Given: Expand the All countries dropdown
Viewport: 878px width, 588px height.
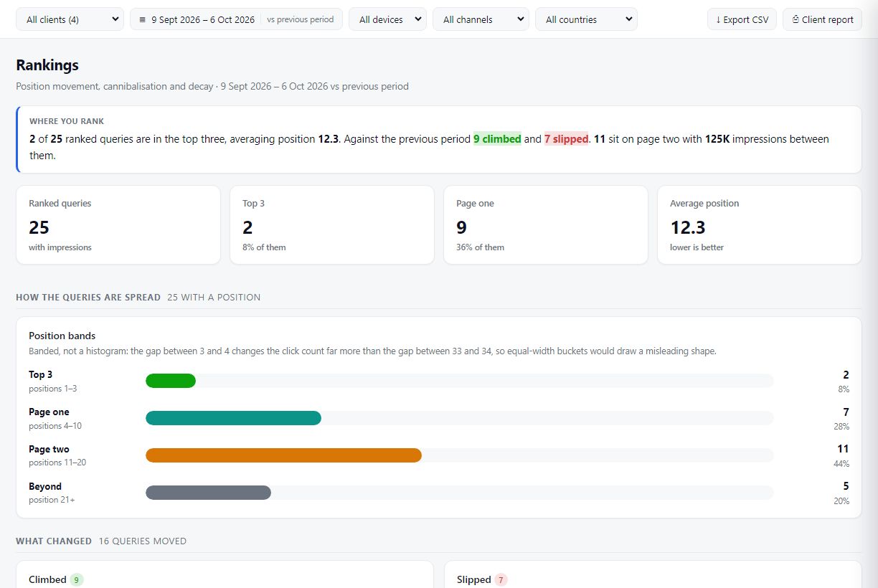Looking at the screenshot, I should tap(586, 19).
